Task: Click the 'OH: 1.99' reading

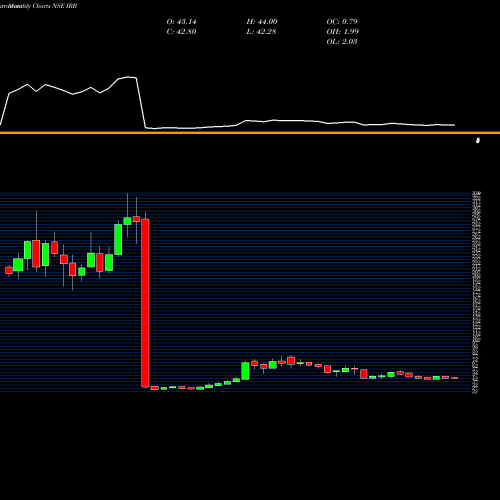Action: (343, 32)
